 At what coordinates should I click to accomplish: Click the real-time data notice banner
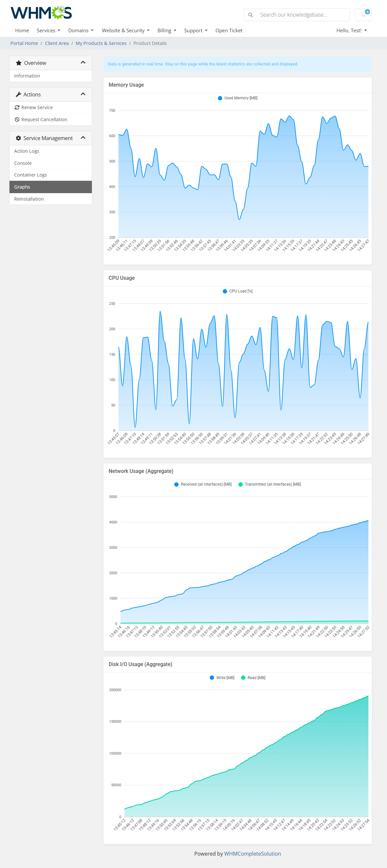[x=237, y=64]
